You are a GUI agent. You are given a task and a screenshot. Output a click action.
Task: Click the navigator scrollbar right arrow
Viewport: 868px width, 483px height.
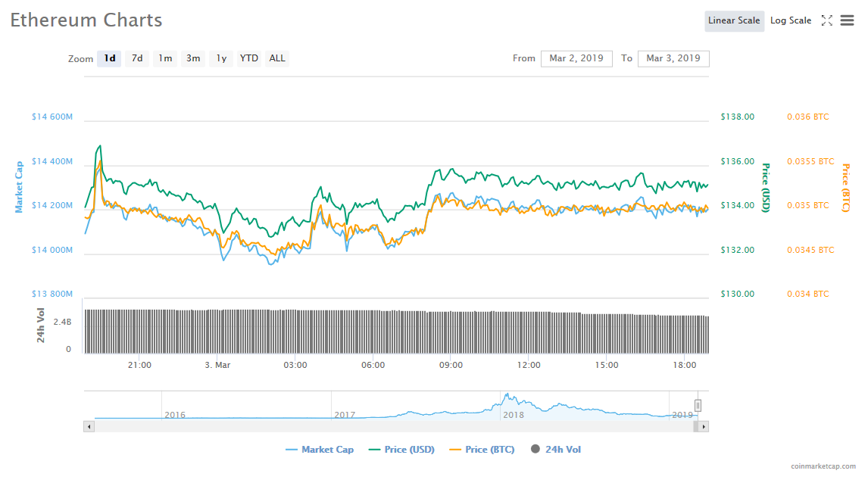pyautogui.click(x=704, y=427)
